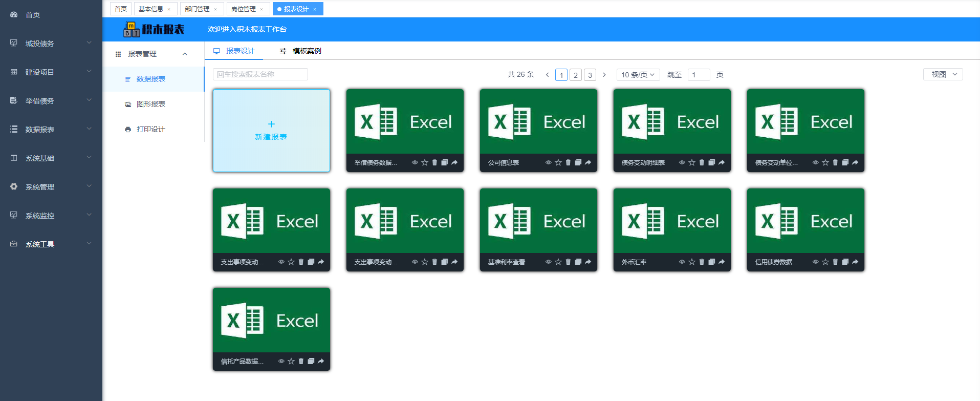Screen dimensions: 980x401
Task: Share the 举借债务数据 report card
Action: tap(454, 162)
